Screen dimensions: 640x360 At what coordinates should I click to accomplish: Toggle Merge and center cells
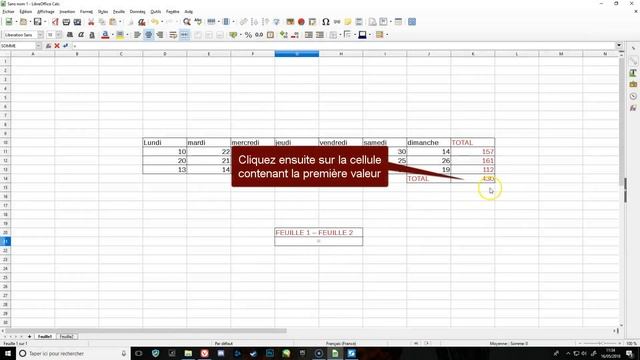184,35
